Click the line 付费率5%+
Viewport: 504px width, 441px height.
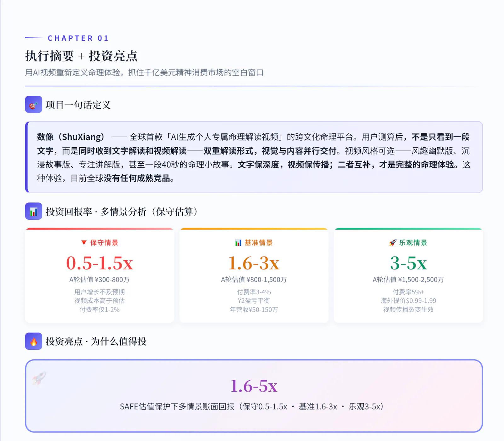(408, 292)
